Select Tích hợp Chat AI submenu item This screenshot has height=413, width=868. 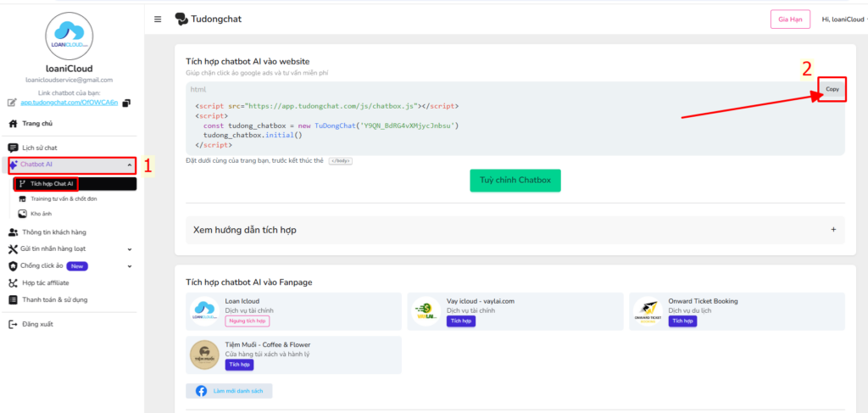click(x=75, y=184)
